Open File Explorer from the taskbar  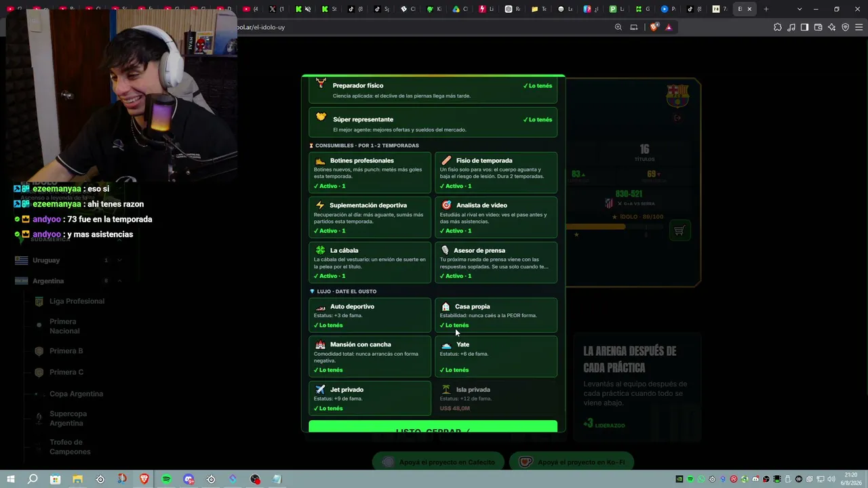77,479
